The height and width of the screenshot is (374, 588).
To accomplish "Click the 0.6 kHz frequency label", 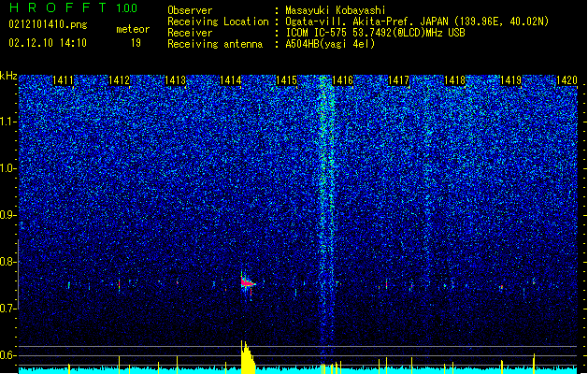I will pos(8,355).
